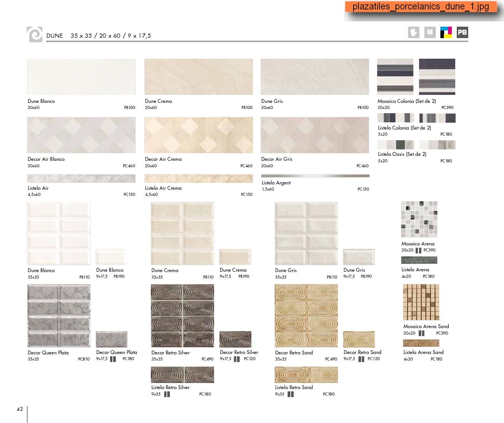Click double-bar icon beside Decor Retro Silver 9x17,5
Viewport: 504px width, 423px height.
237,359
